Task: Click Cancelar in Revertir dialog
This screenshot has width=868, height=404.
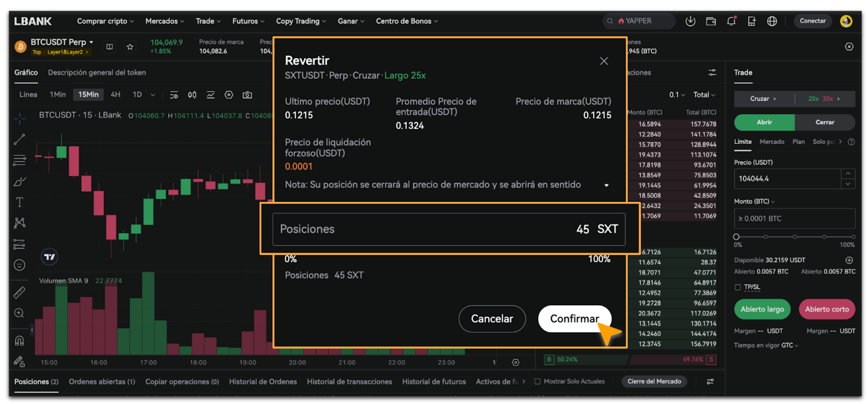Action: pyautogui.click(x=492, y=319)
